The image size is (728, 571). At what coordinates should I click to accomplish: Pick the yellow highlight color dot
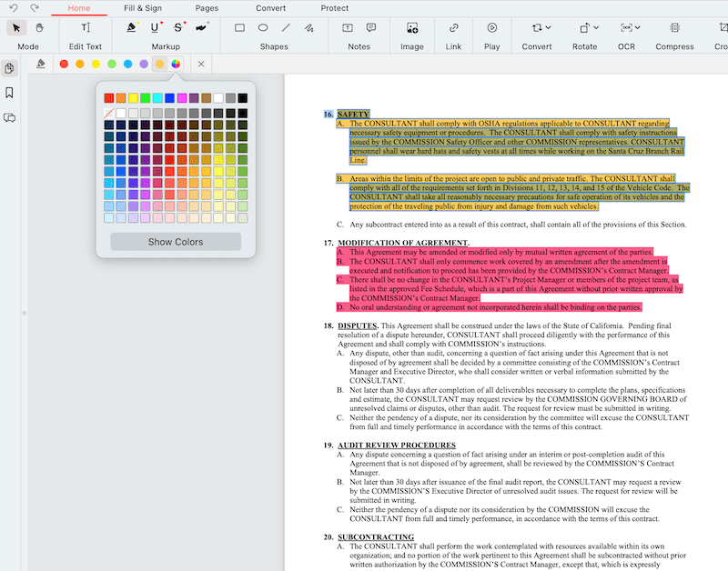click(96, 64)
